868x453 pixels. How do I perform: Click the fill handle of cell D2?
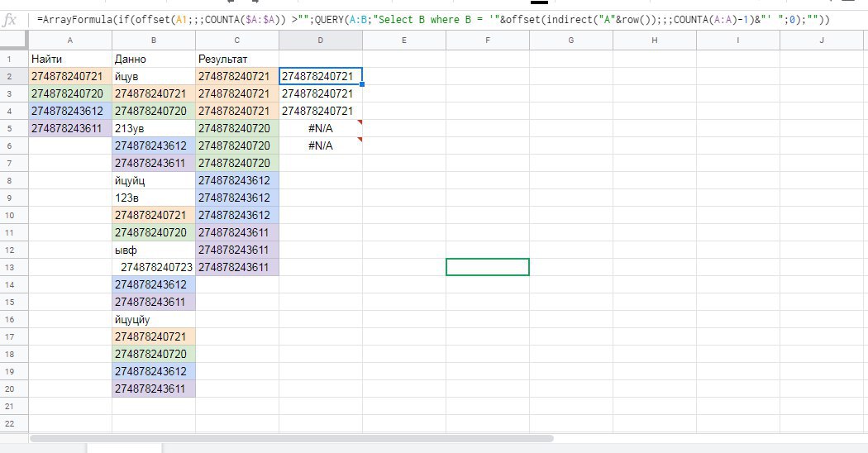click(362, 84)
